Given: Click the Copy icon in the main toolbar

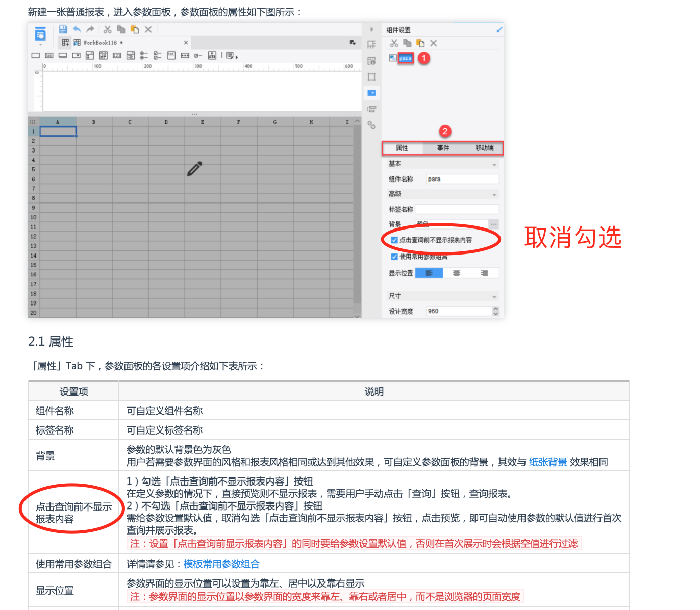Looking at the screenshot, I should (121, 29).
